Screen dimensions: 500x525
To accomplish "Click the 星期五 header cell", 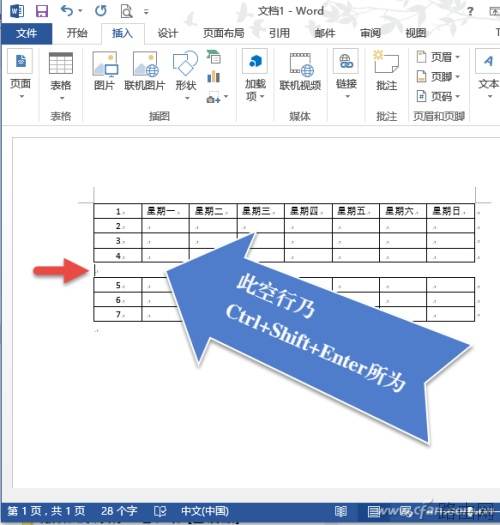I will pyautogui.click(x=356, y=211).
